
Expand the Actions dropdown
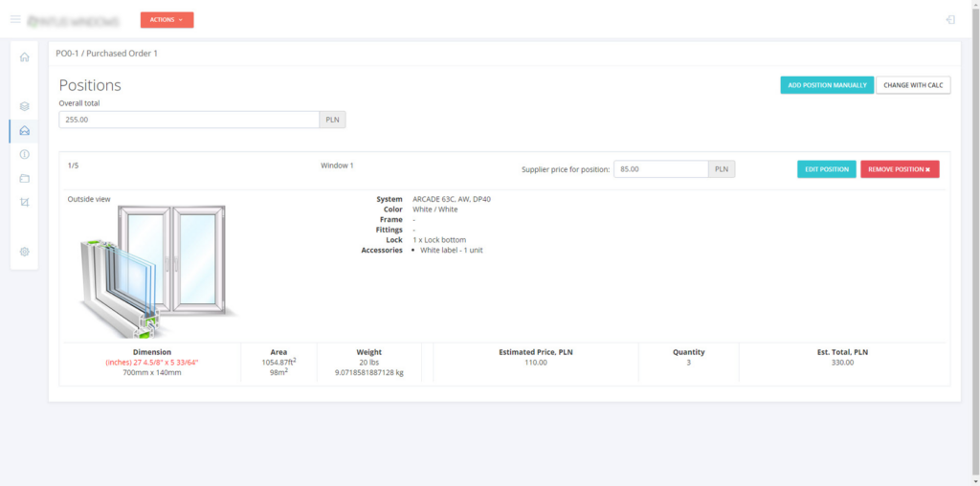point(167,19)
